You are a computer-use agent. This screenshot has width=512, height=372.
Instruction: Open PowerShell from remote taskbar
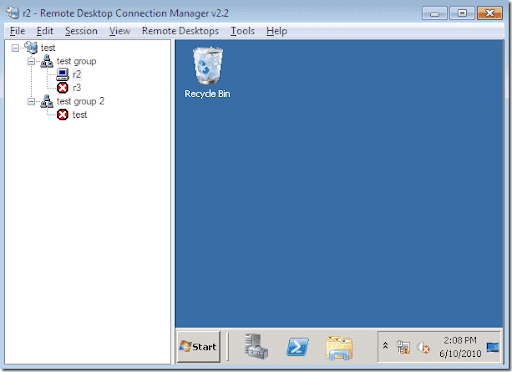[298, 347]
